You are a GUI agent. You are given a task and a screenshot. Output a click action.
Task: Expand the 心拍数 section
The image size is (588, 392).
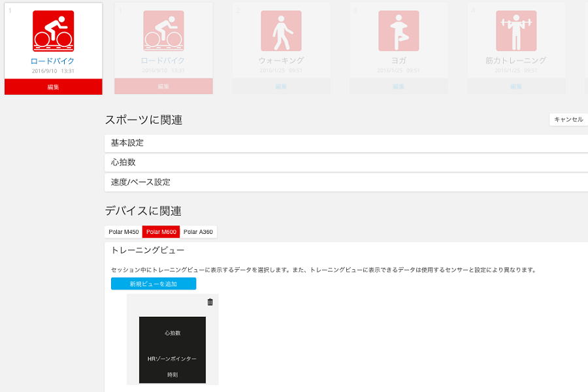click(346, 163)
